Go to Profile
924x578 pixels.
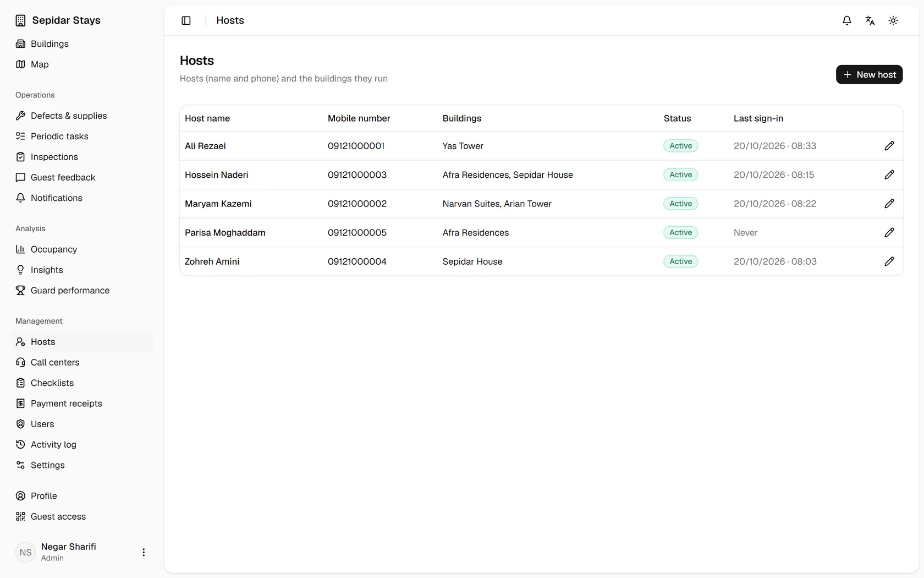[81, 496]
